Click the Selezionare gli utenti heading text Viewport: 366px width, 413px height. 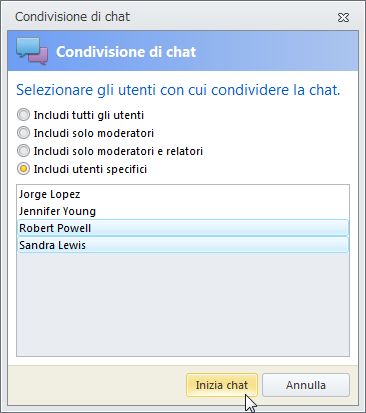pyautogui.click(x=178, y=90)
